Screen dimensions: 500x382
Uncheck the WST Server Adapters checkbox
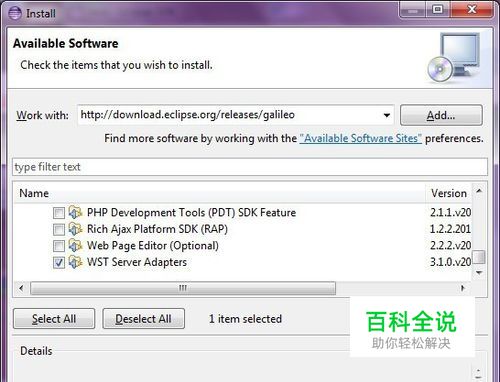(59, 263)
